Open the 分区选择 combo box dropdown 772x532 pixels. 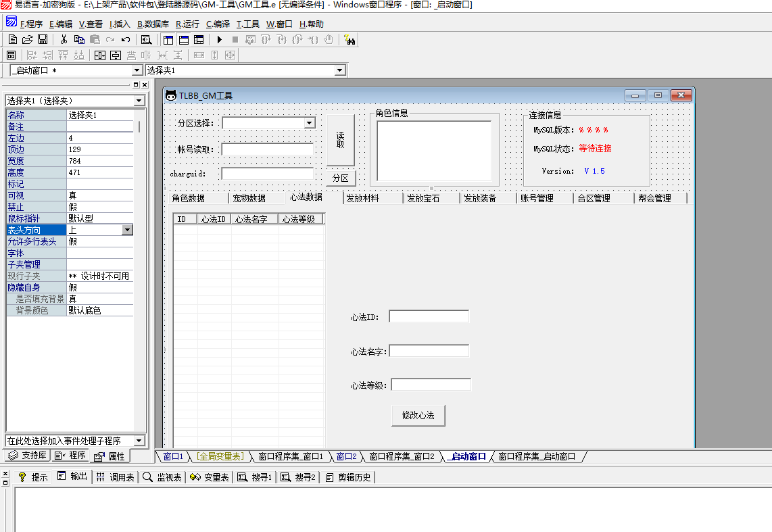pos(310,123)
